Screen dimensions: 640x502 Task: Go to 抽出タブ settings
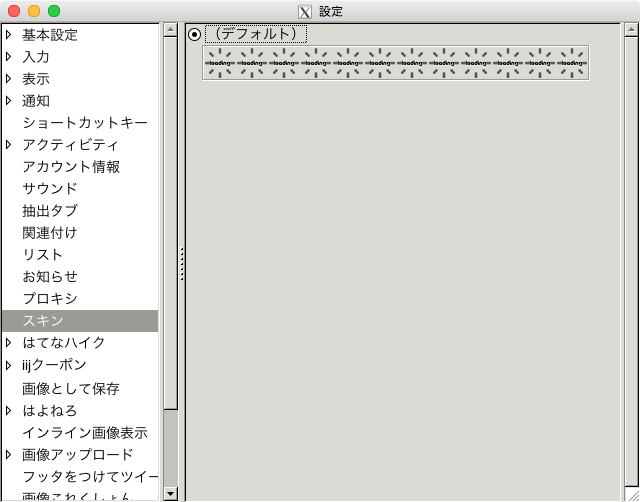click(50, 211)
